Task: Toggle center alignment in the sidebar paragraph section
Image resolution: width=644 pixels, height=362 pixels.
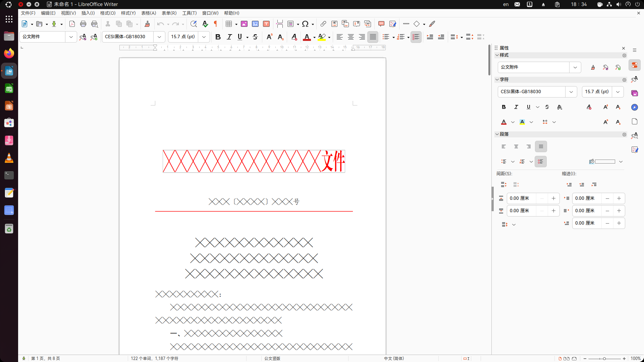Action: (516, 146)
